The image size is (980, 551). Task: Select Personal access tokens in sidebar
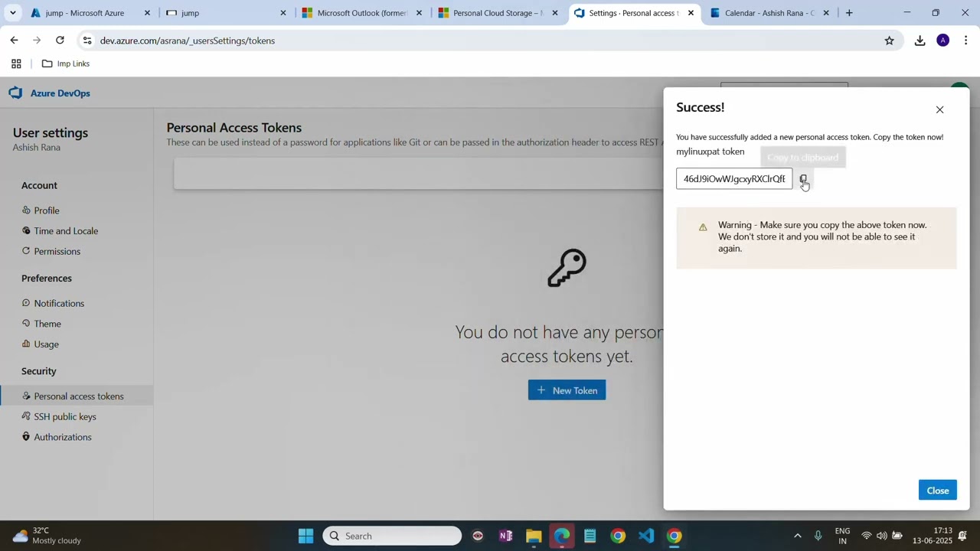pyautogui.click(x=77, y=396)
